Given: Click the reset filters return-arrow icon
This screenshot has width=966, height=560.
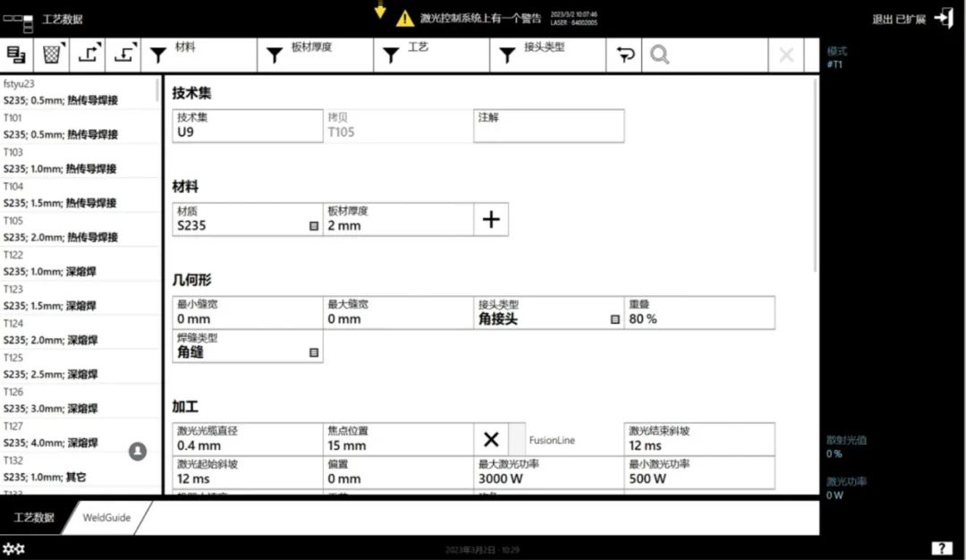Looking at the screenshot, I should click(624, 55).
